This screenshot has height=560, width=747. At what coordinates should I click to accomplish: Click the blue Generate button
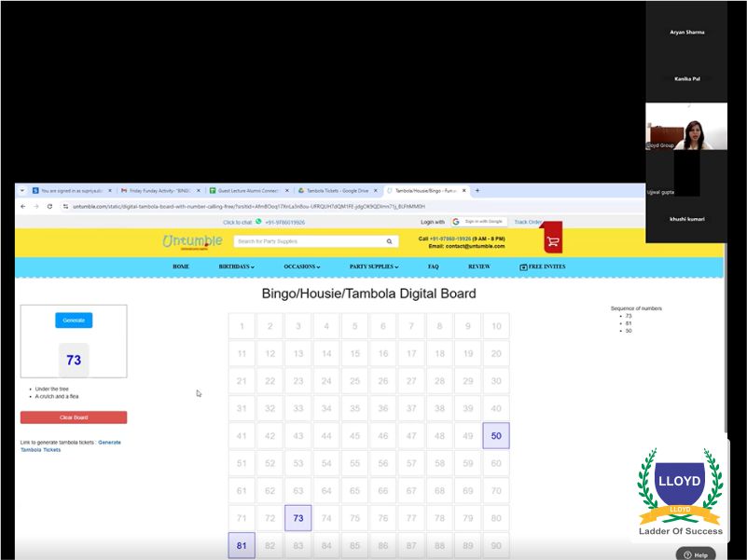tap(74, 320)
